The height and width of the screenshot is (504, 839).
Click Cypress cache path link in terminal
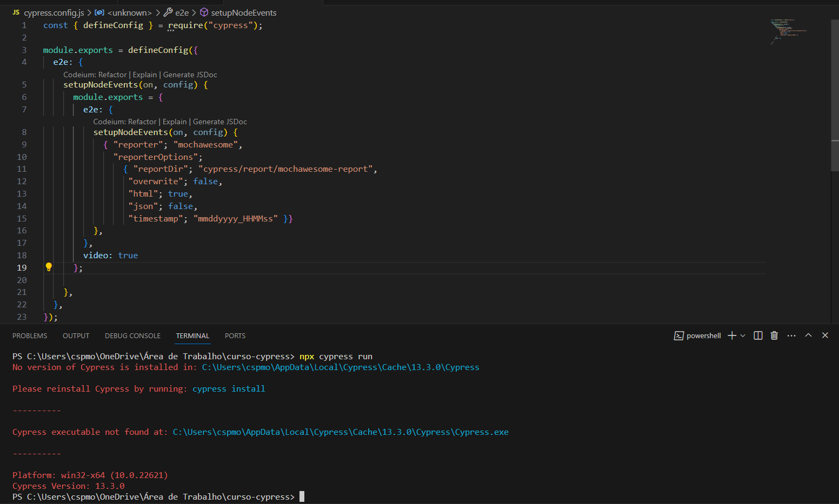click(x=341, y=367)
